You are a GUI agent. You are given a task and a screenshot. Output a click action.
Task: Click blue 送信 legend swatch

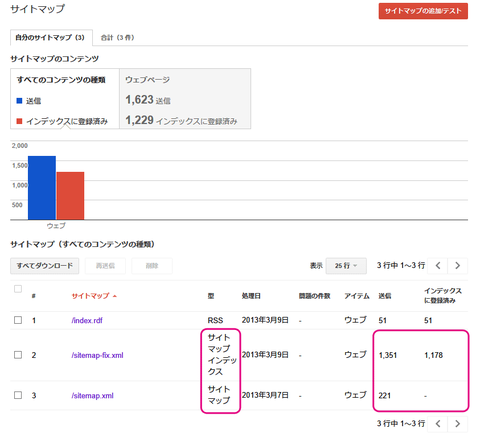click(x=19, y=101)
